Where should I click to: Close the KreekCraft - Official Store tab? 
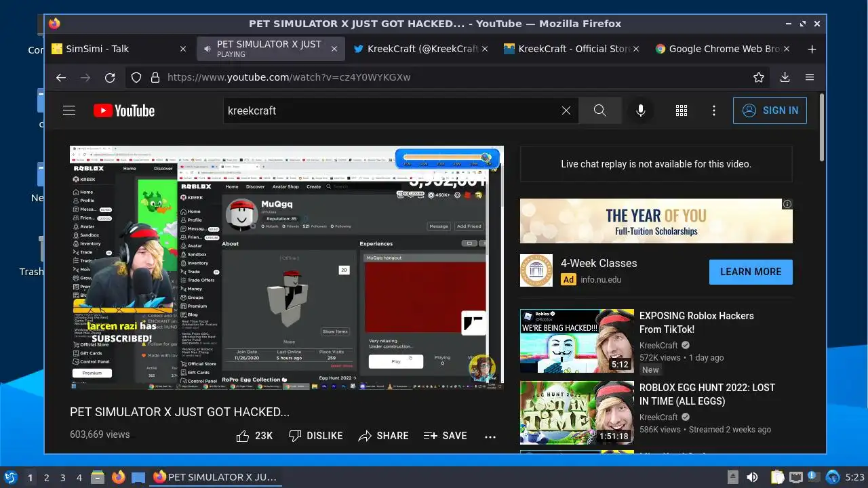tap(635, 49)
